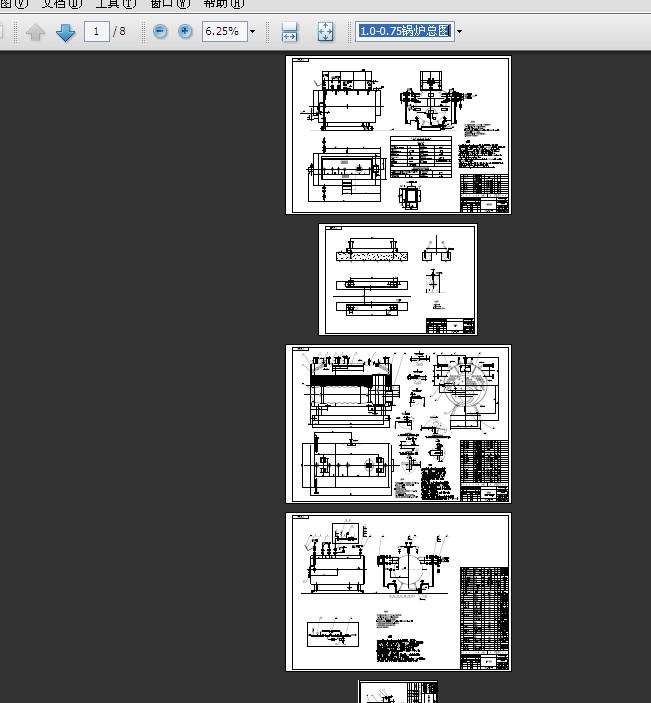Go to next page with down arrow
Image resolution: width=651 pixels, height=703 pixels.
[x=66, y=32]
